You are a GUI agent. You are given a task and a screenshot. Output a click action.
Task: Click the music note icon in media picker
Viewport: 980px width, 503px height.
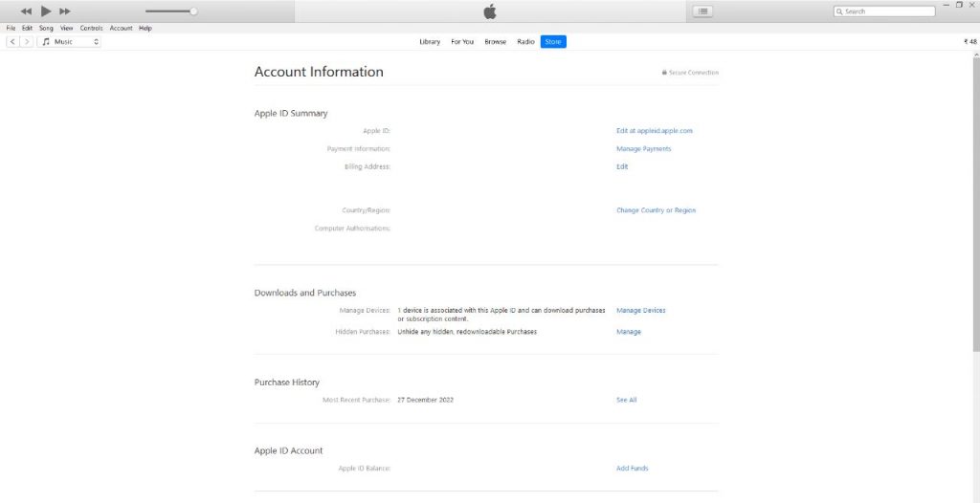(x=46, y=41)
